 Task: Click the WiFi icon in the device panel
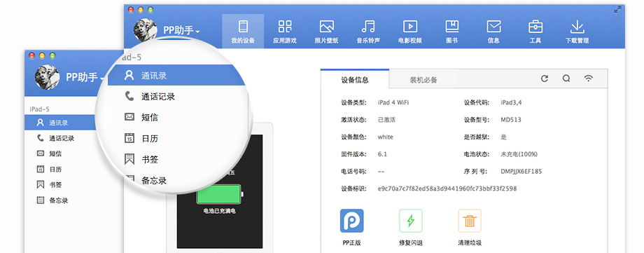(589, 78)
